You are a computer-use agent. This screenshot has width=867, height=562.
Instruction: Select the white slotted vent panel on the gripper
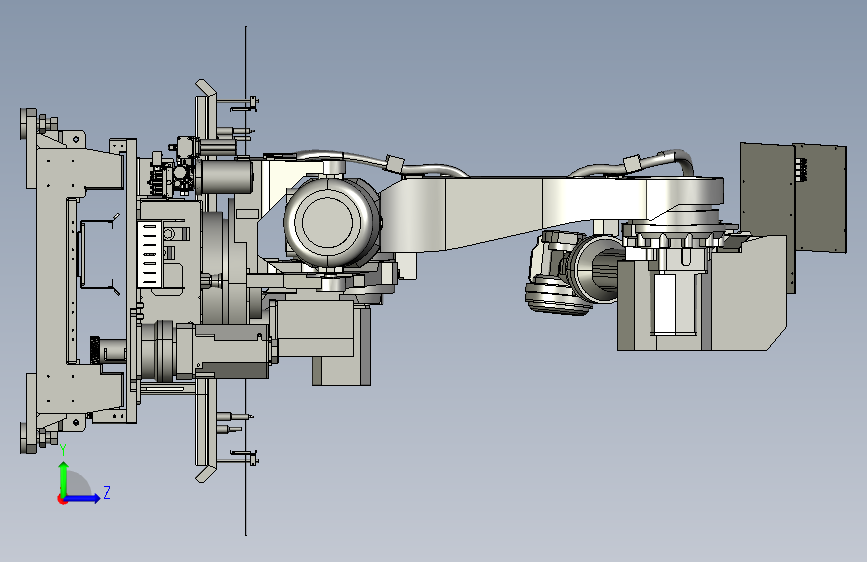(x=149, y=254)
